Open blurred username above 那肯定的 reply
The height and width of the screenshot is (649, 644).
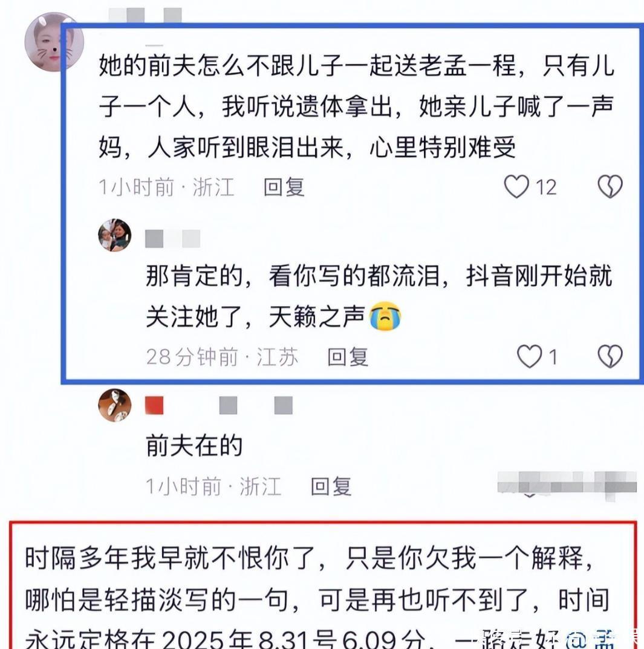pyautogui.click(x=172, y=239)
